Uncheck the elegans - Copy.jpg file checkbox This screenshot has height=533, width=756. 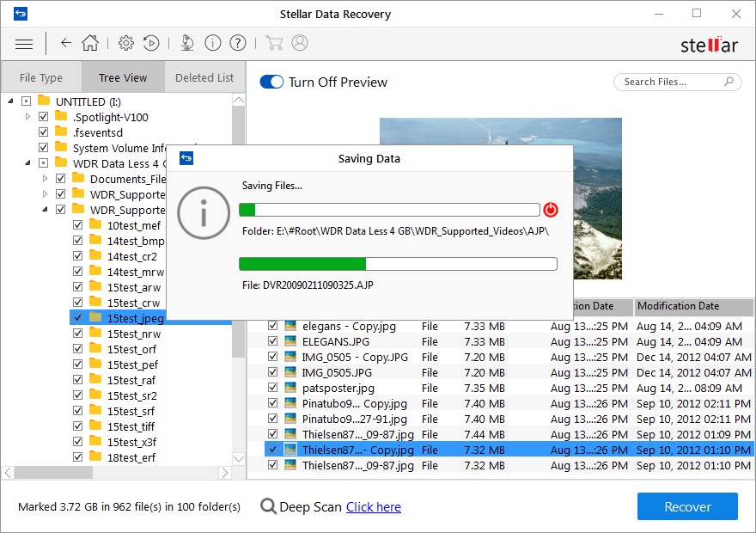[x=273, y=326]
